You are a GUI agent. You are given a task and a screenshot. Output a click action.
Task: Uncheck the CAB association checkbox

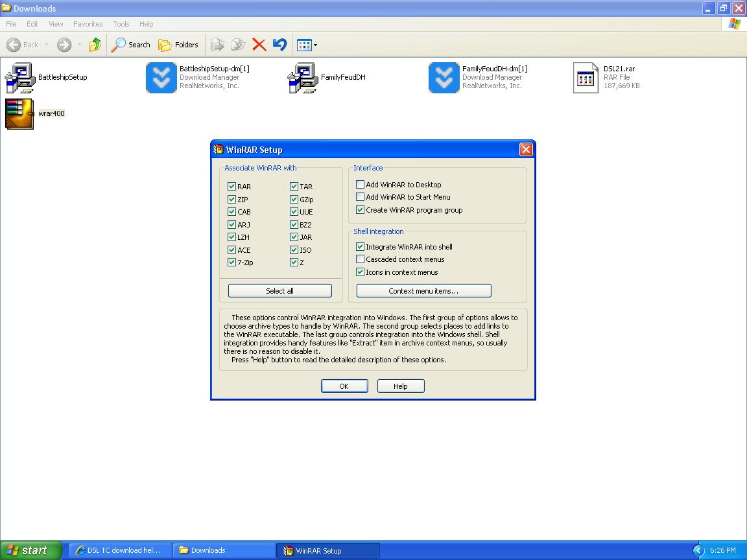point(231,211)
